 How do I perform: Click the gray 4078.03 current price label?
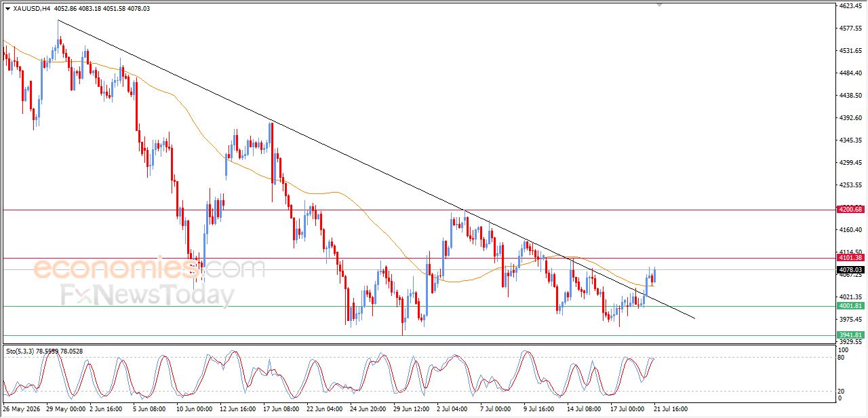click(850, 269)
